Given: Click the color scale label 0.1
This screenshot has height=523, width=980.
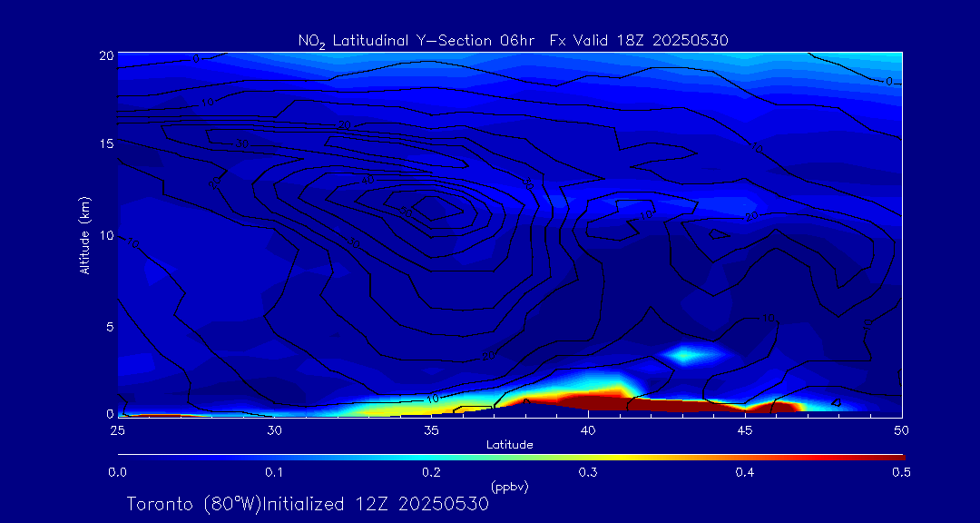Looking at the screenshot, I should [x=274, y=473].
